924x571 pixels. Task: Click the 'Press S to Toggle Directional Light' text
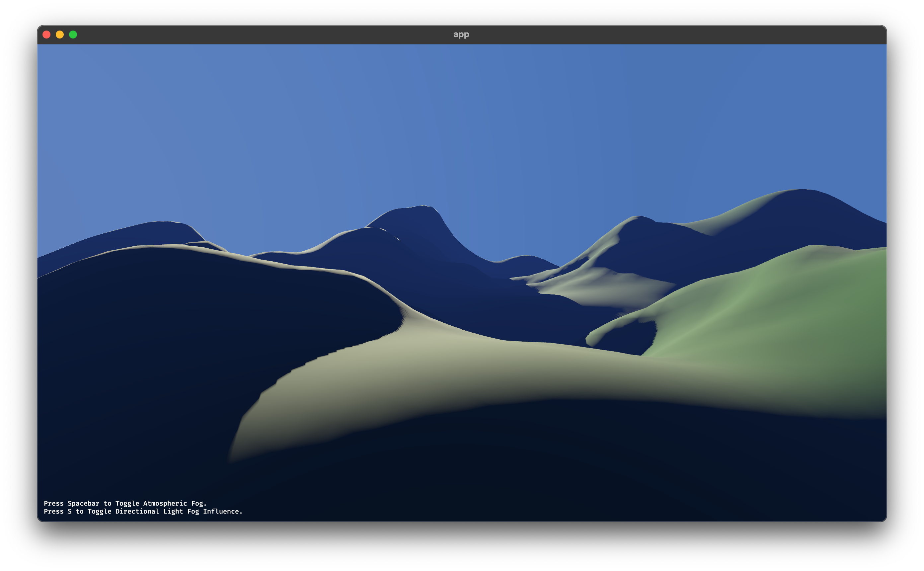pyautogui.click(x=113, y=511)
